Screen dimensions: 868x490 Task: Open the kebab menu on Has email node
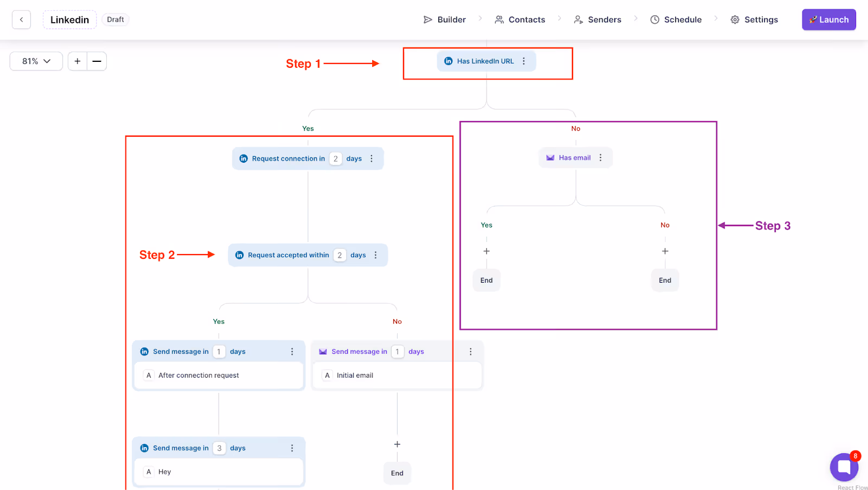click(x=601, y=157)
